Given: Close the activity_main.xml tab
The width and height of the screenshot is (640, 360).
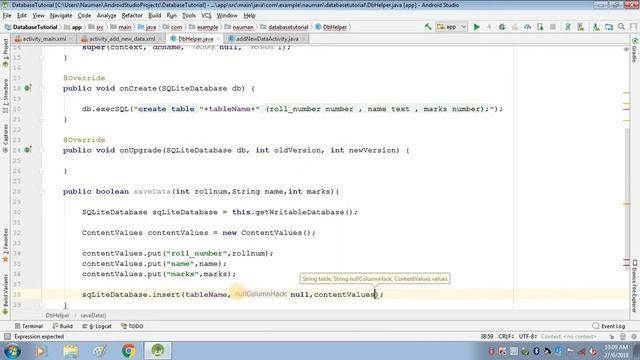Looking at the screenshot, I should click(x=71, y=39).
